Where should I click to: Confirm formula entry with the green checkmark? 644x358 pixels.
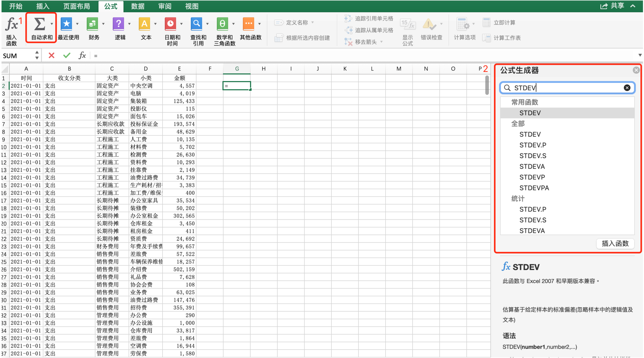click(67, 55)
